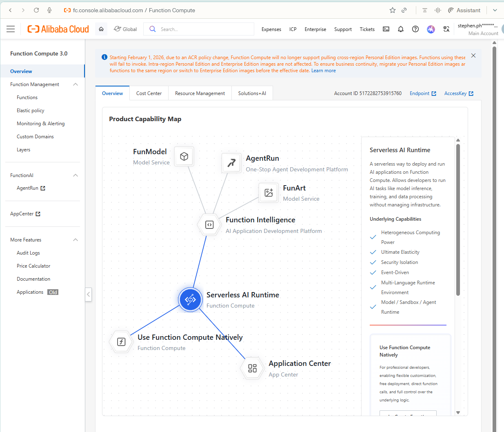Collapse the FunctionAI sidebar group

click(75, 175)
